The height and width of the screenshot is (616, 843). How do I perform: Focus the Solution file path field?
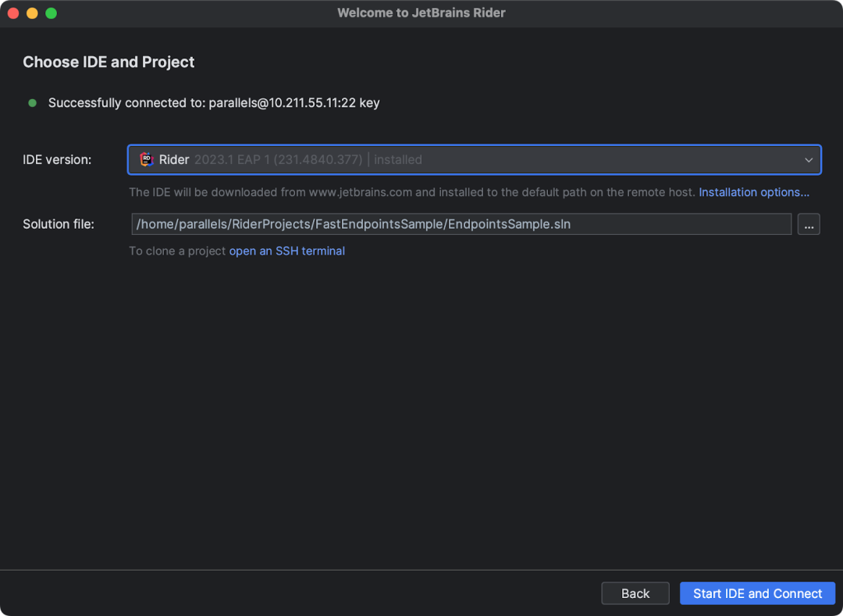click(x=461, y=224)
